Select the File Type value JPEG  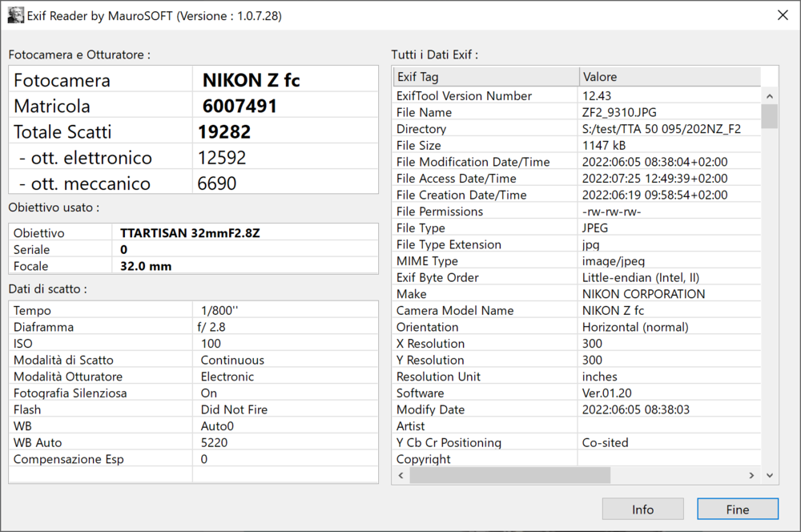595,228
